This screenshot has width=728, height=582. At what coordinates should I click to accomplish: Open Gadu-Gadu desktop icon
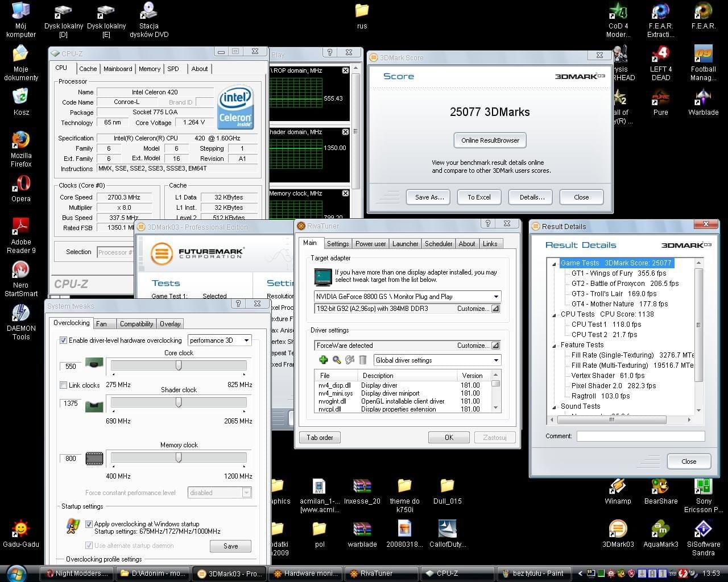tap(21, 534)
